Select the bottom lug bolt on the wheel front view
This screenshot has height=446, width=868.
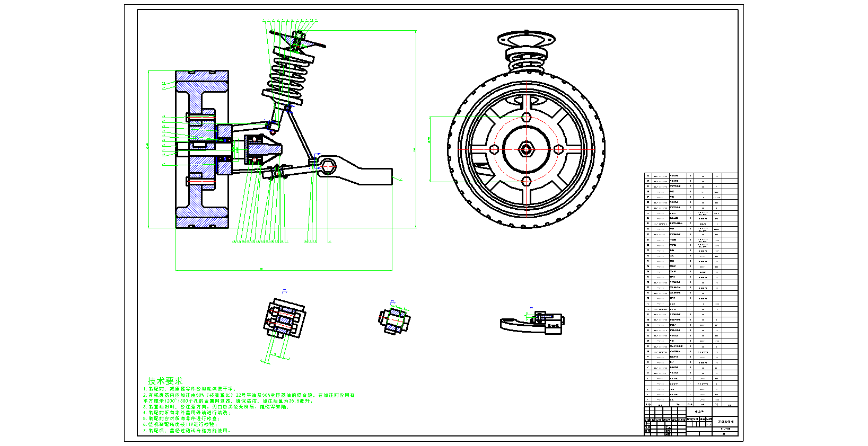click(x=526, y=181)
